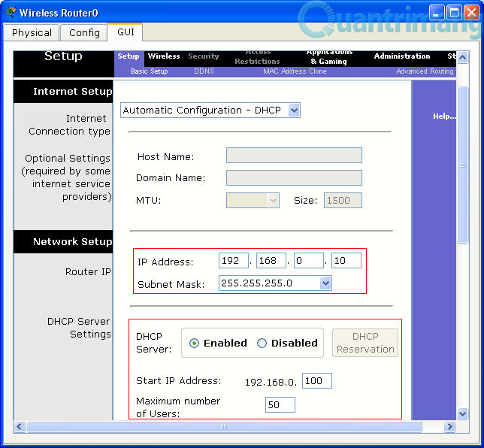Viewport: 484px width, 448px height.
Task: Open Advanced Routing sub-page
Action: coord(425,71)
